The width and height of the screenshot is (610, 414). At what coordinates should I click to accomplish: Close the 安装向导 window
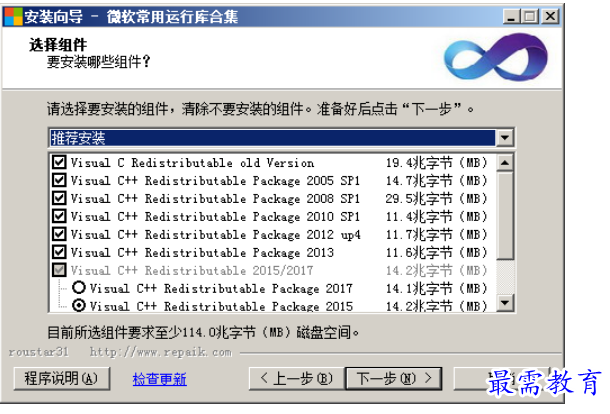[x=550, y=16]
